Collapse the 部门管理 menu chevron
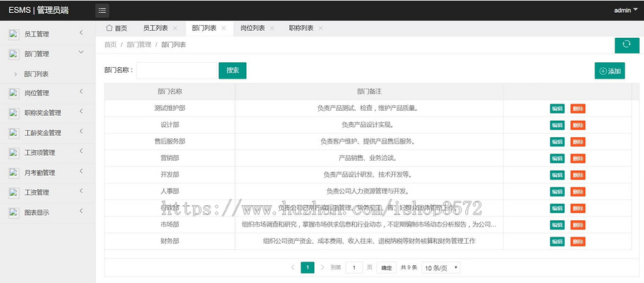 [82, 52]
